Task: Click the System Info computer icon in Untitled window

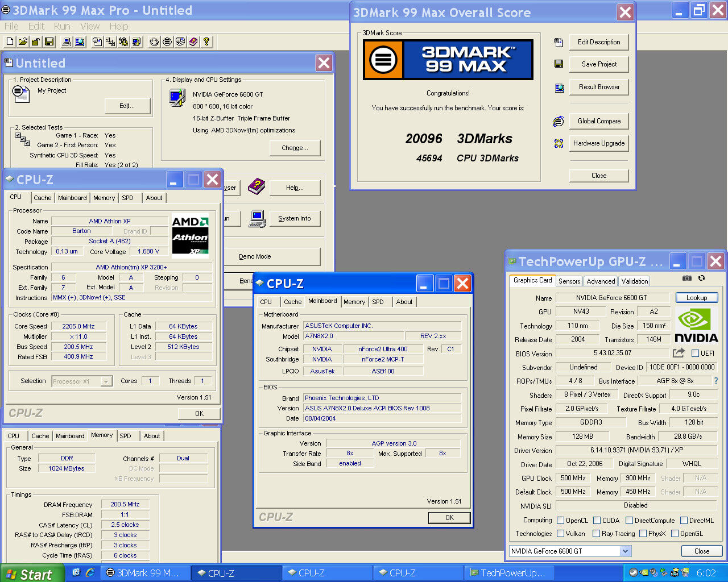Action: coord(257,219)
